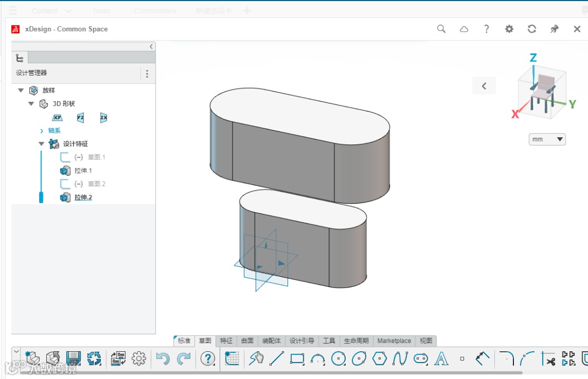Screen dimensions: 588x379
Task: Select the Rectangle sketch tool
Action: click(297, 359)
